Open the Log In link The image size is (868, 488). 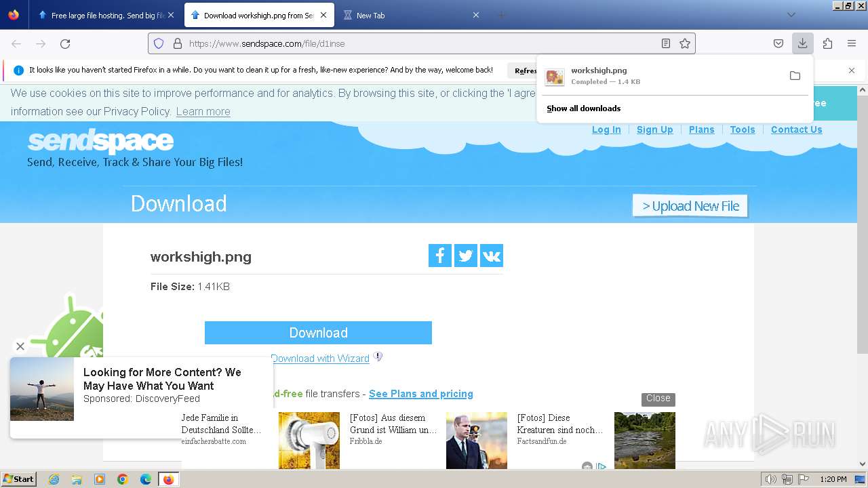(x=606, y=129)
